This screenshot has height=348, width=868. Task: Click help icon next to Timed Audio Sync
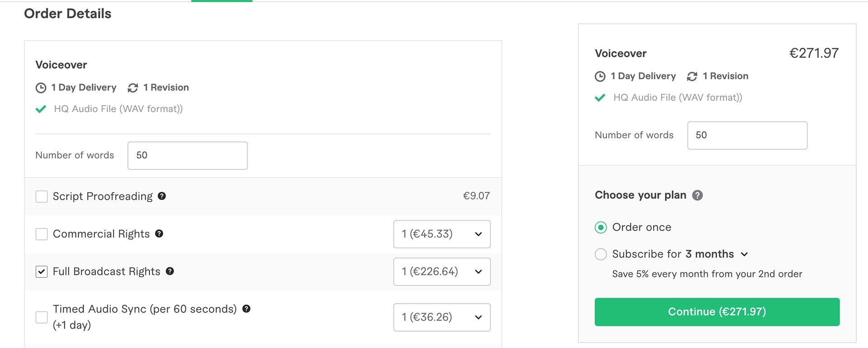click(x=246, y=309)
